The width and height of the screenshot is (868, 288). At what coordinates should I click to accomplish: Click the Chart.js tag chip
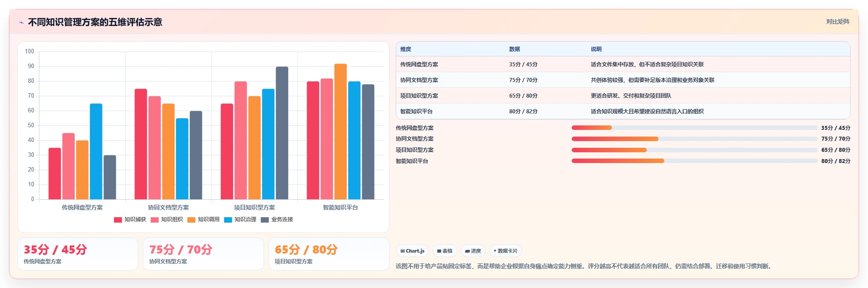pyautogui.click(x=412, y=251)
